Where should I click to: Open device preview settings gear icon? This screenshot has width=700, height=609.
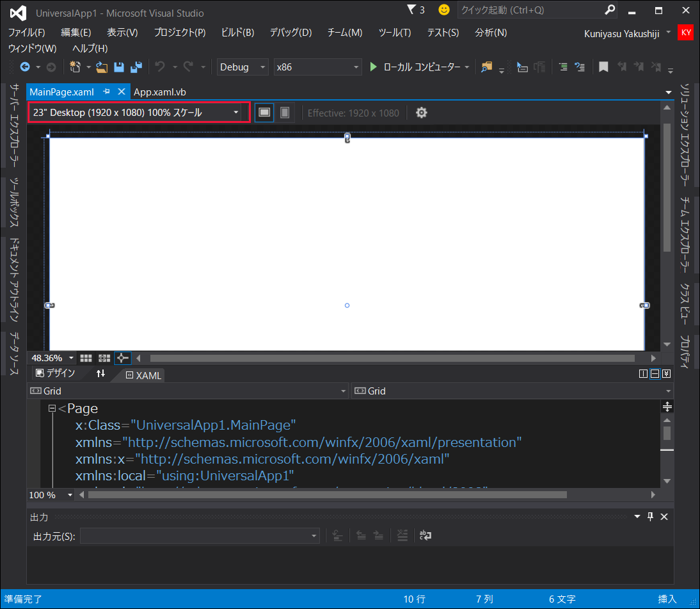click(x=422, y=113)
